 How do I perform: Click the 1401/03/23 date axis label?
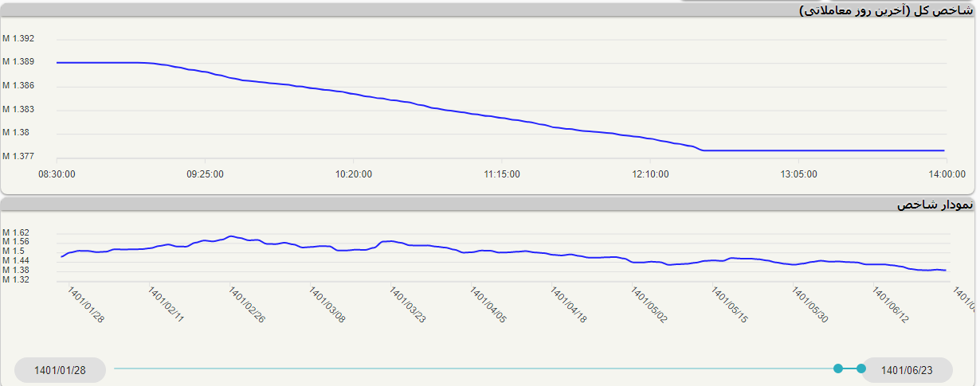click(x=408, y=306)
